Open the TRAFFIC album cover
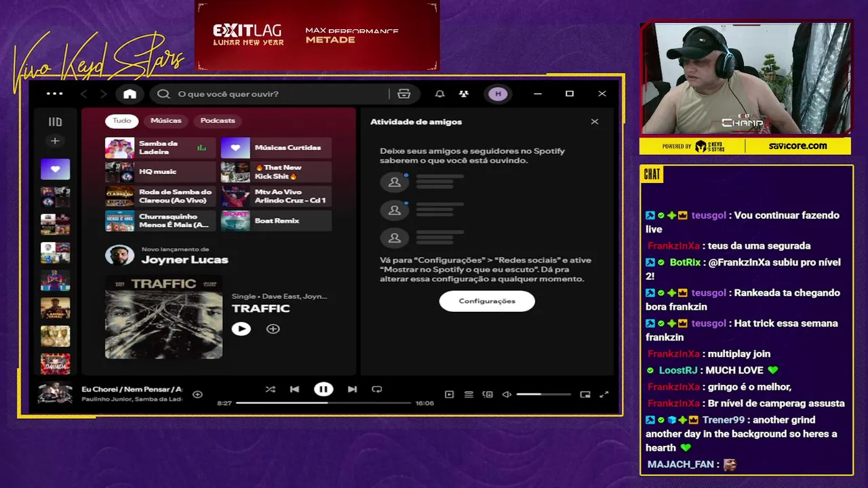Screen dimensions: 868x488 coord(163,316)
